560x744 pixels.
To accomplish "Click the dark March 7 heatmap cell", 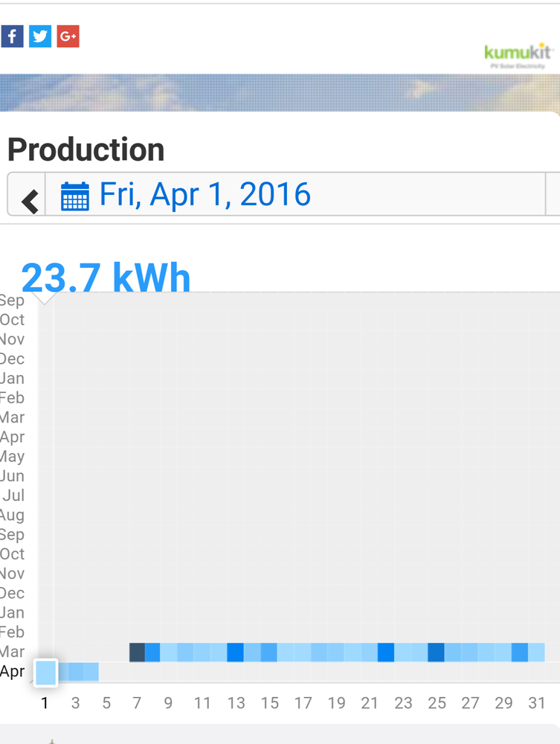I will pos(138,652).
